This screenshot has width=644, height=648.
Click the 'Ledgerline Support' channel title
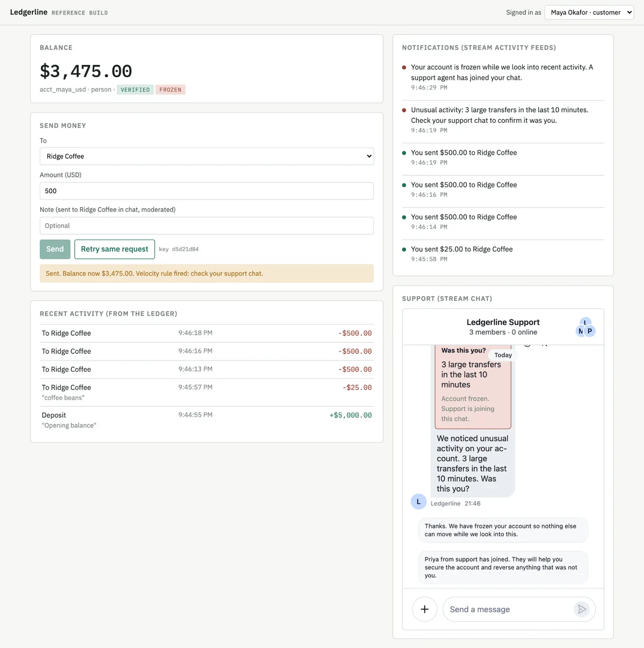[503, 322]
